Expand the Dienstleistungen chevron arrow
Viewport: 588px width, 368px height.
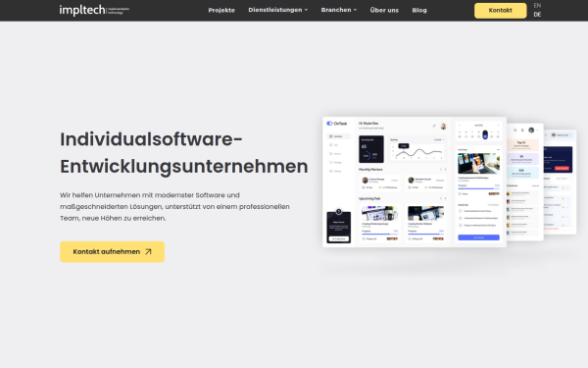coord(306,10)
